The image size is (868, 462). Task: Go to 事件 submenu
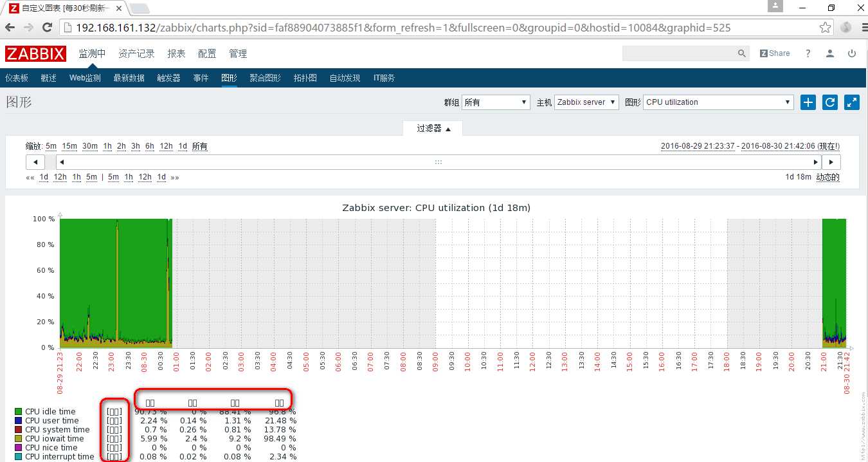click(x=201, y=78)
